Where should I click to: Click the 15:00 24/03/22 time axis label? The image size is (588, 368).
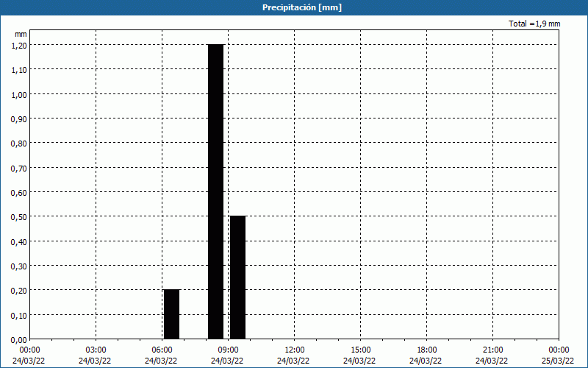click(359, 355)
